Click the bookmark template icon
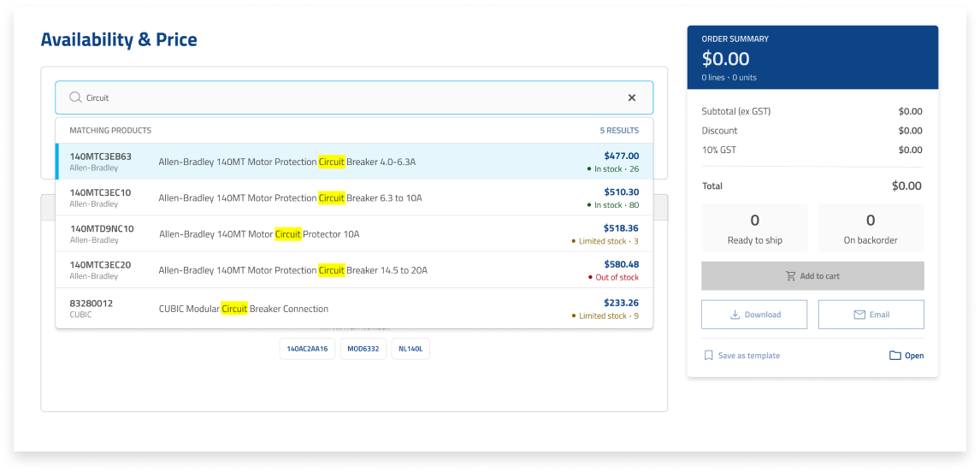 click(x=708, y=356)
